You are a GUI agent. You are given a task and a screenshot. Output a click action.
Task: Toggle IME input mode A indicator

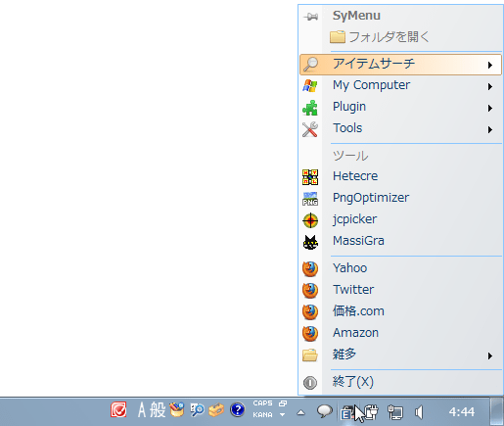pyautogui.click(x=142, y=410)
